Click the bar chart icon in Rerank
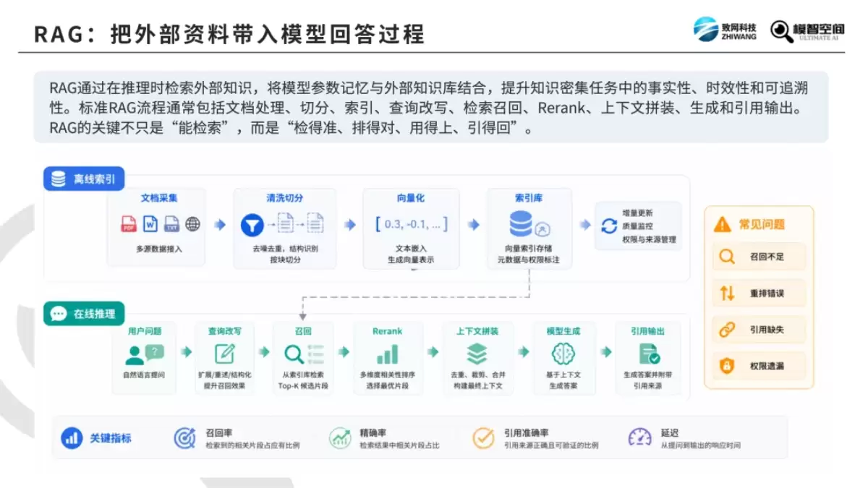This screenshot has height=488, width=868. [x=387, y=354]
